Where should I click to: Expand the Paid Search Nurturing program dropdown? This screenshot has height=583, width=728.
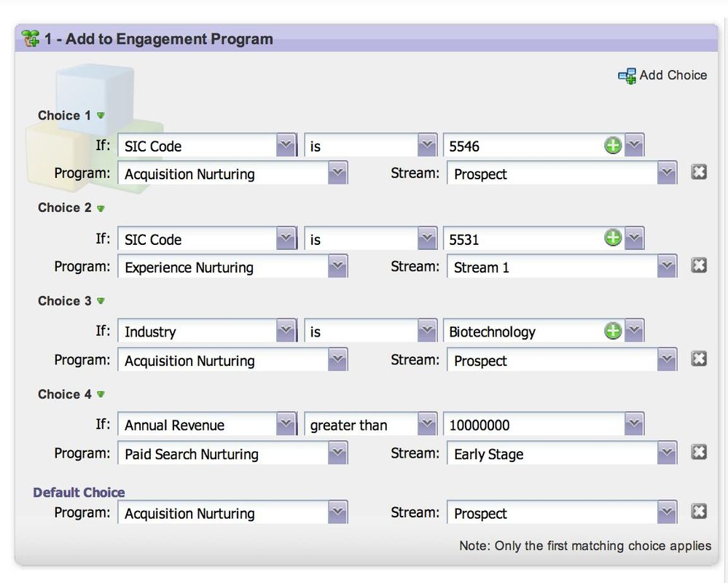coord(337,453)
